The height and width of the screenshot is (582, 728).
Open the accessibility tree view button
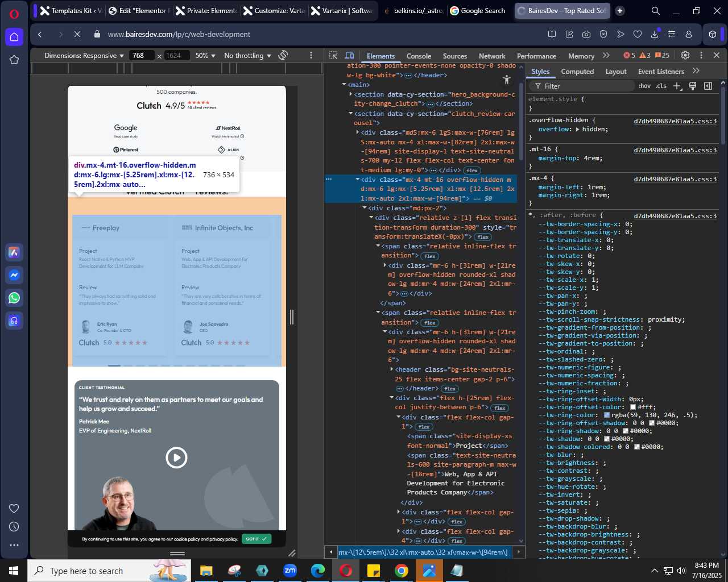(507, 80)
